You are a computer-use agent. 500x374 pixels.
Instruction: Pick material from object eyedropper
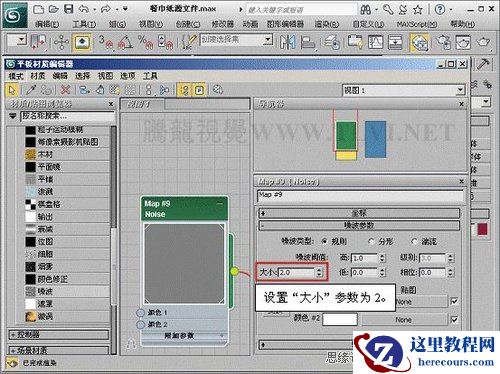31,90
